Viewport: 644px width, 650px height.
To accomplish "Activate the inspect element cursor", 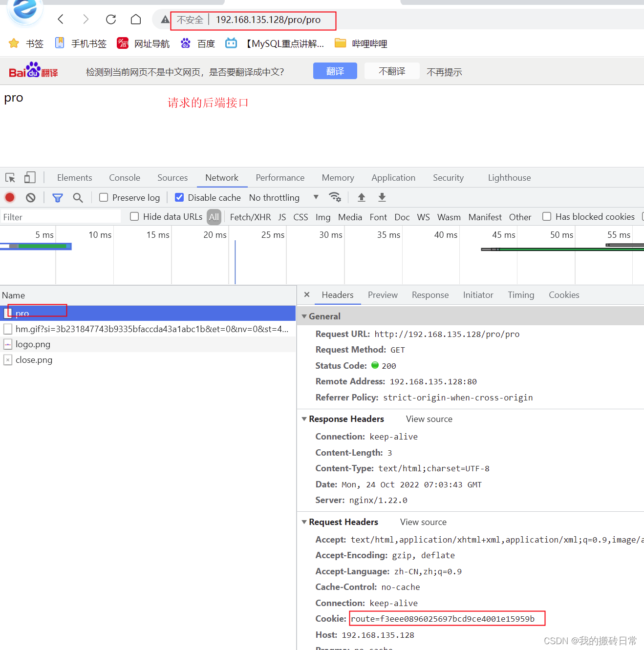I will 10,177.
